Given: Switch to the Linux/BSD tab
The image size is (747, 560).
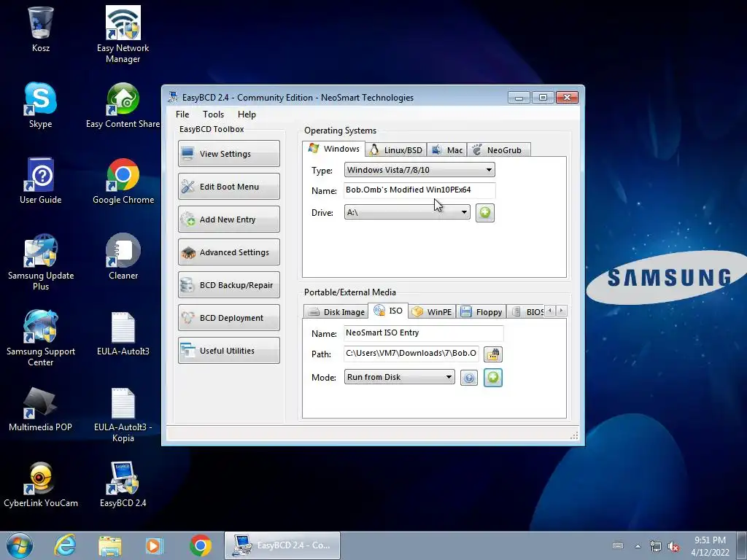Looking at the screenshot, I should [x=396, y=150].
